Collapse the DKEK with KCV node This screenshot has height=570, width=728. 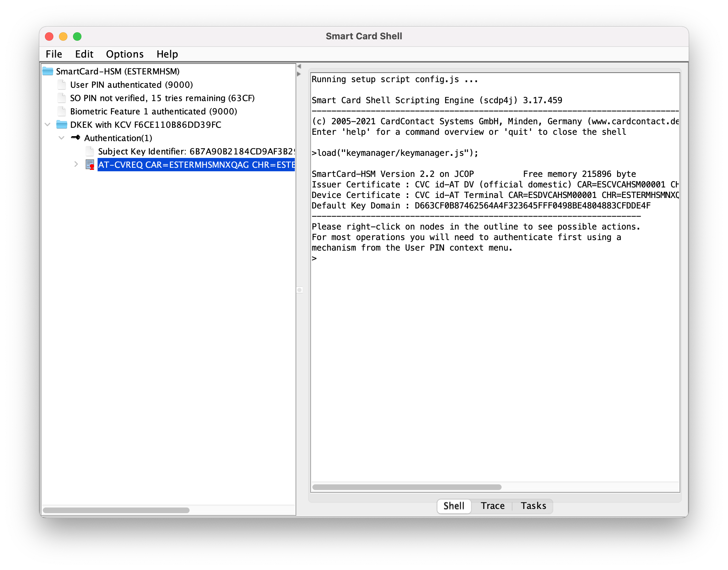48,125
